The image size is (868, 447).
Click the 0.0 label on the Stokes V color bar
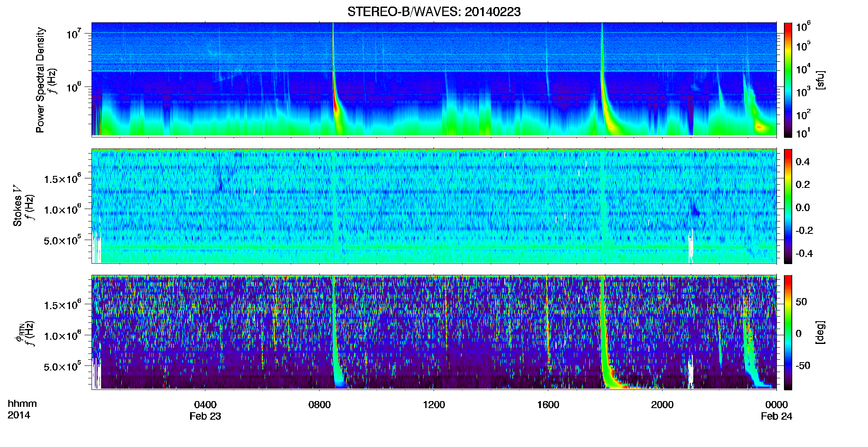(x=803, y=207)
